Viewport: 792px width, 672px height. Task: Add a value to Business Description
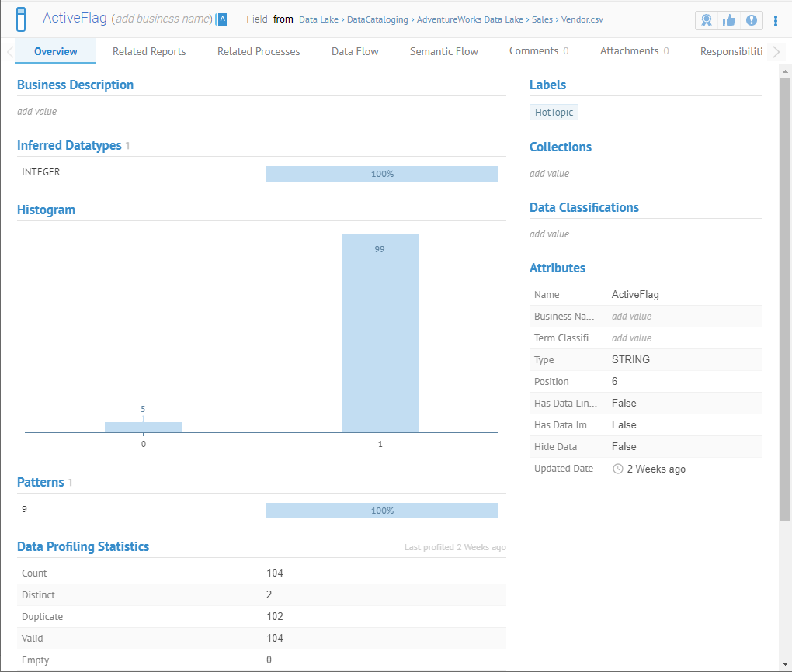pyautogui.click(x=37, y=112)
